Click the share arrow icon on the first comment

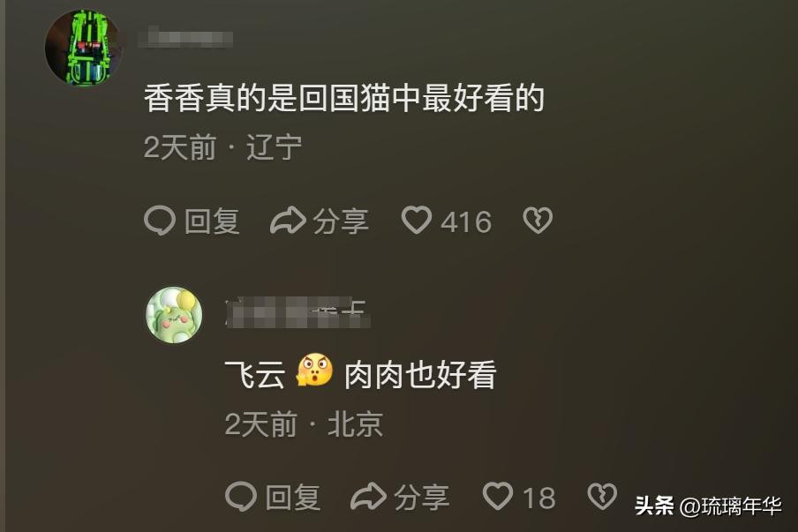(288, 221)
